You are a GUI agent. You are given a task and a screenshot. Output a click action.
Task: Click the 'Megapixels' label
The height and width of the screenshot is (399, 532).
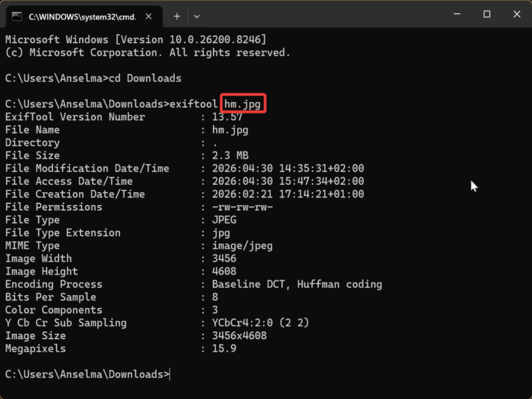[x=35, y=349]
